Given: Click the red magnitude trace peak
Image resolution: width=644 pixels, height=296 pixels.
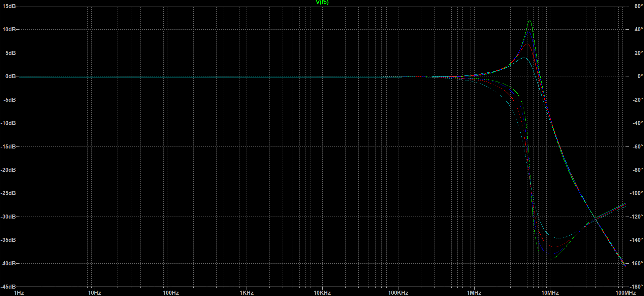Looking at the screenshot, I should pos(527,44).
